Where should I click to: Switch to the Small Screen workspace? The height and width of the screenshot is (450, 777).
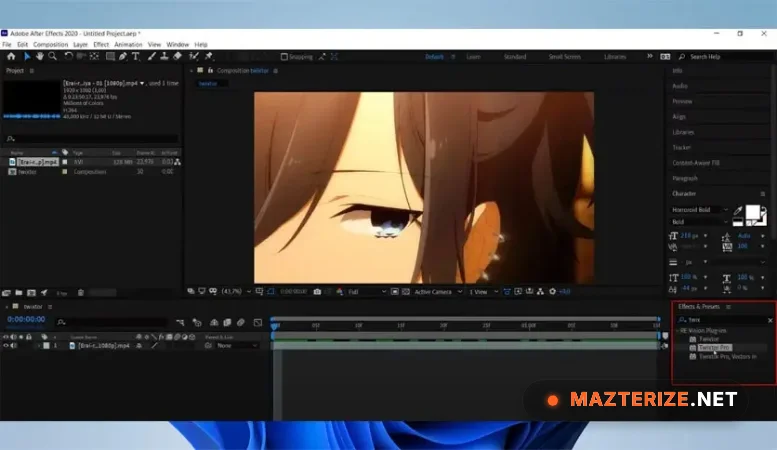(564, 56)
